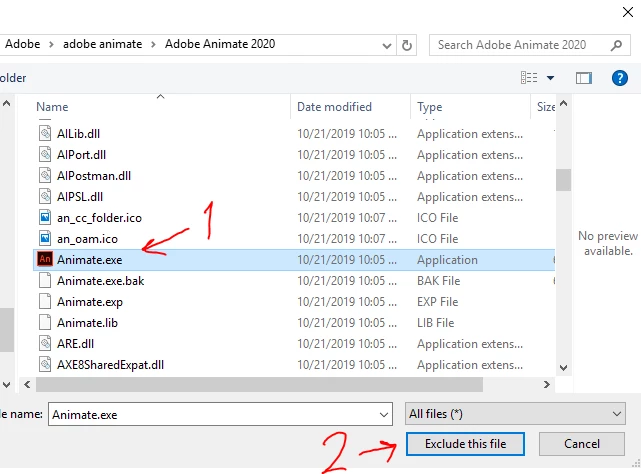Select Animate.exp file

[90, 302]
